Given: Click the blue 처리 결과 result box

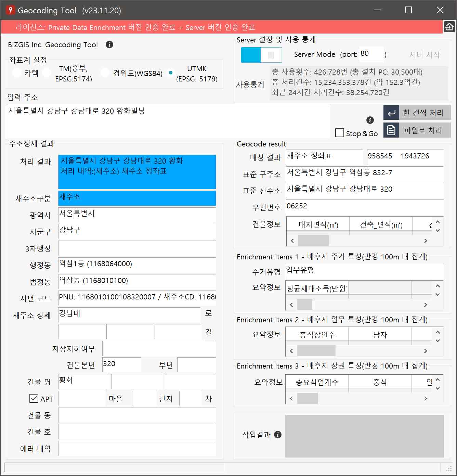Looking at the screenshot, I should (137, 172).
